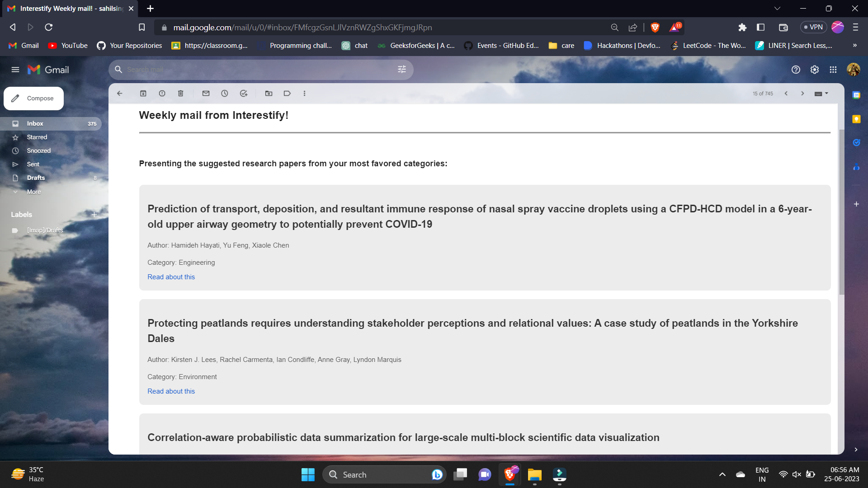Show search options filter in search bar
The image size is (868, 488).
coord(401,70)
